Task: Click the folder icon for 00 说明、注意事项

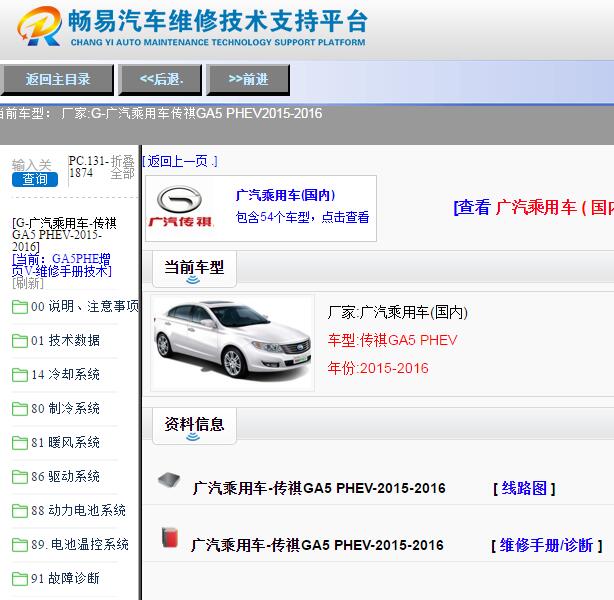Action: tap(20, 307)
